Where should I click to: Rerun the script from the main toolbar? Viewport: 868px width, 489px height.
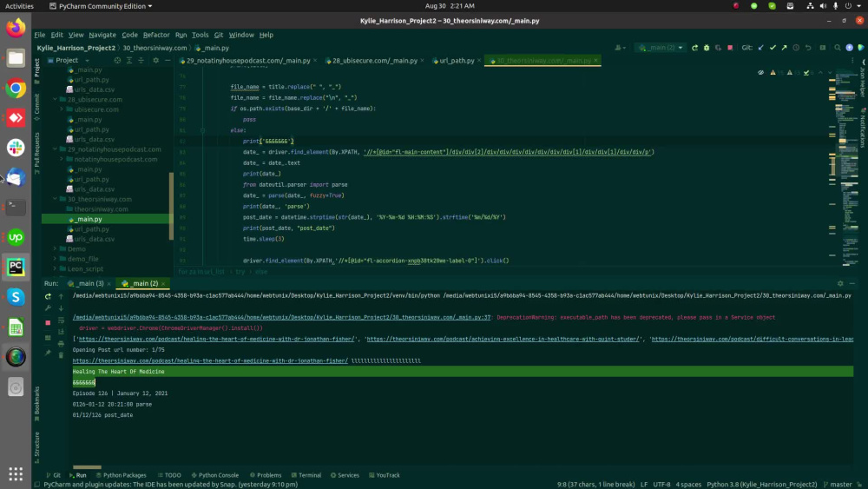pyautogui.click(x=694, y=48)
